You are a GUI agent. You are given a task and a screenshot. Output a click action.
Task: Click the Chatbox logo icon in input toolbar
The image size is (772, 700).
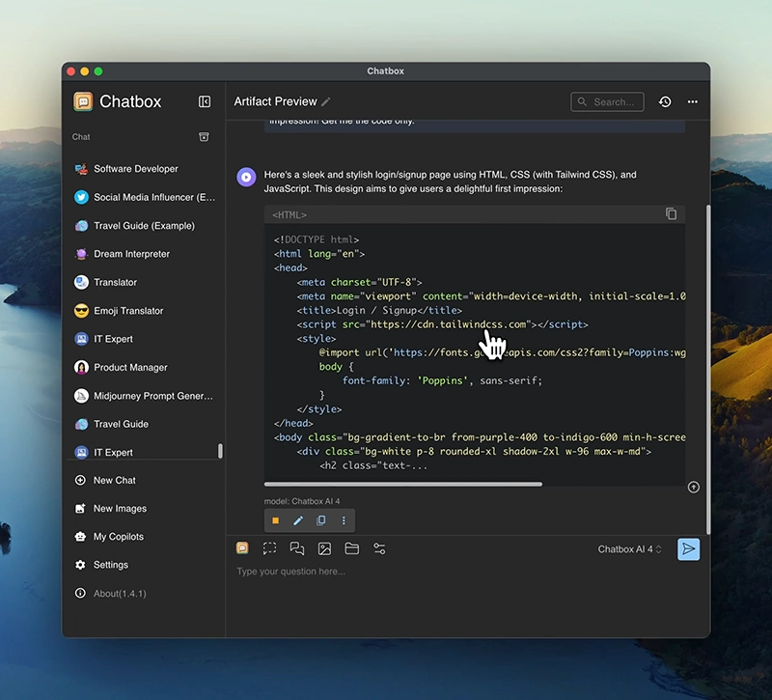[x=242, y=548]
